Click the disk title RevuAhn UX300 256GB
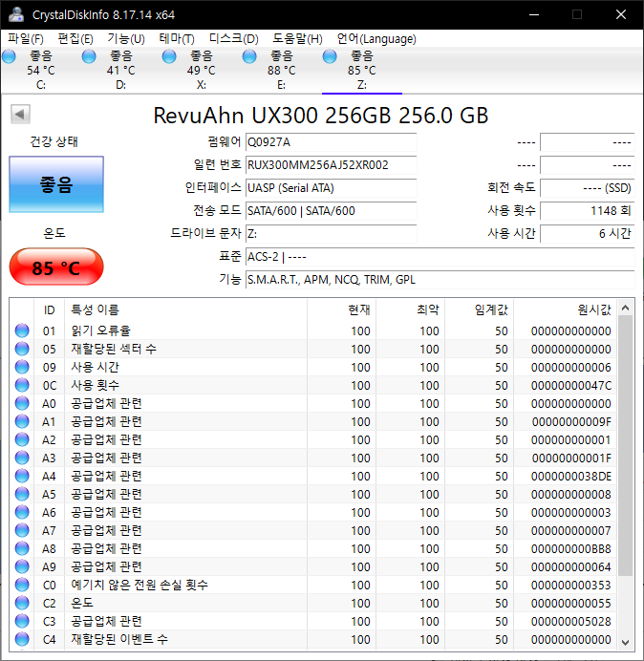This screenshot has height=661, width=644. pos(320,116)
